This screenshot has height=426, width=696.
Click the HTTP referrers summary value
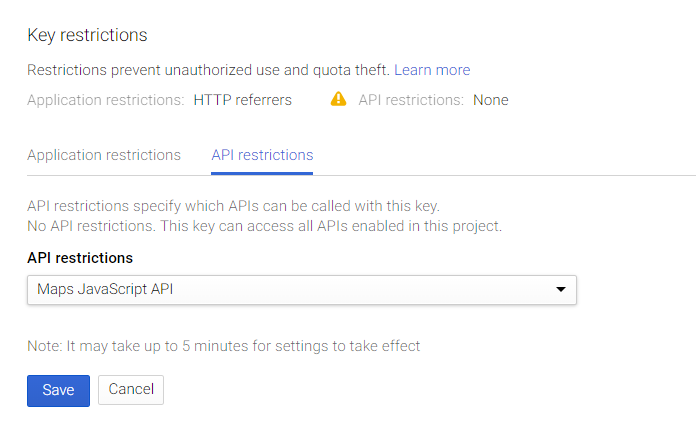242,100
